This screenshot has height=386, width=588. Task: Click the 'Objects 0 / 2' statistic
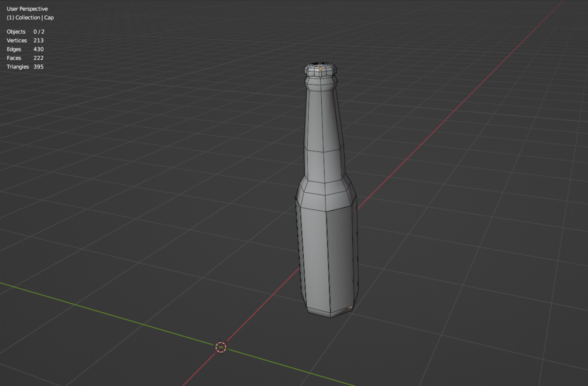click(26, 32)
